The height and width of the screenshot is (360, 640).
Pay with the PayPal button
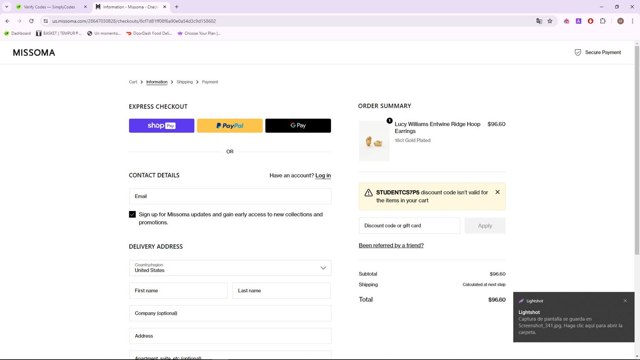point(230,126)
